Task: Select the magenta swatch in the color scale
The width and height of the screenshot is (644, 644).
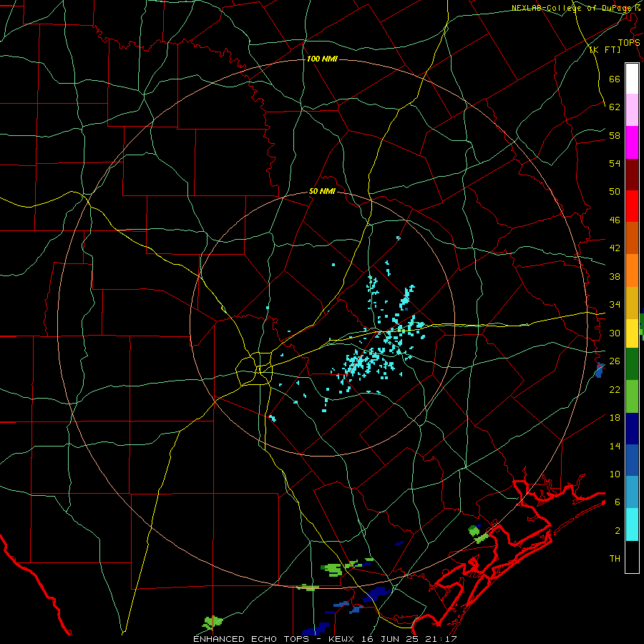Action: (632, 142)
